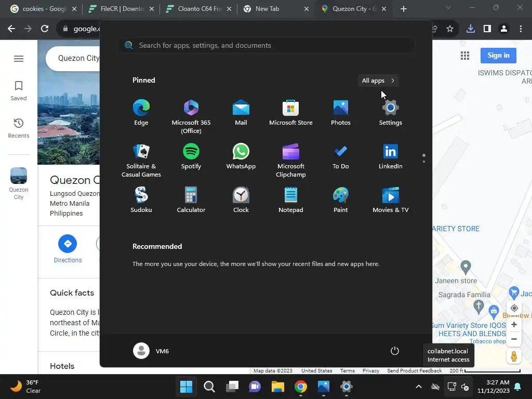
Task: Switch to Settings in the taskbar
Action: 347,387
